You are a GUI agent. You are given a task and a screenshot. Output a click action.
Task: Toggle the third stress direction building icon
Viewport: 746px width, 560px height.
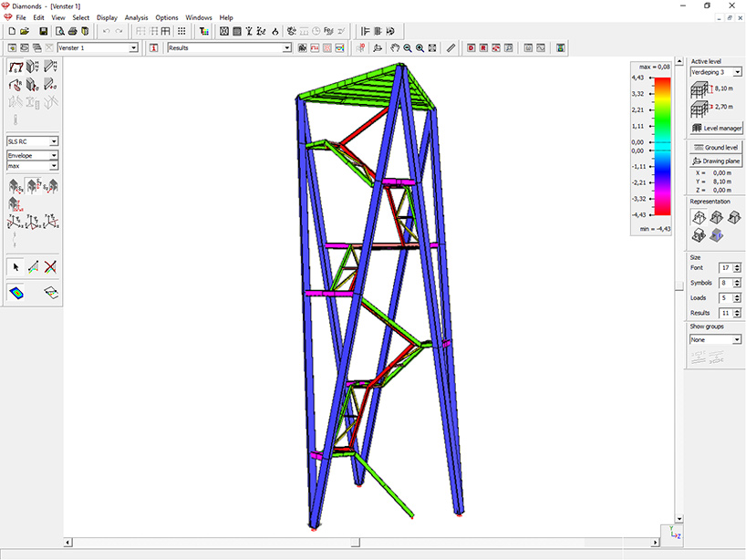(x=50, y=186)
